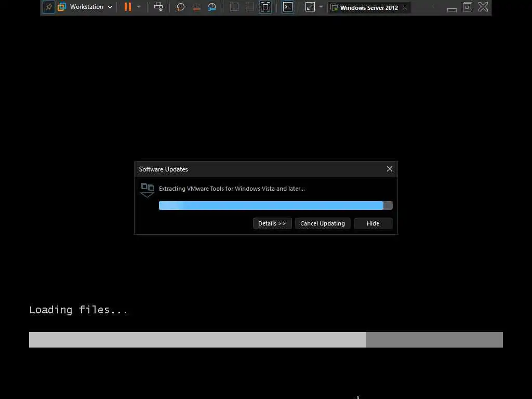Image resolution: width=532 pixels, height=399 pixels.
Task: Expand the power options dropdown arrow
Action: coord(139,7)
